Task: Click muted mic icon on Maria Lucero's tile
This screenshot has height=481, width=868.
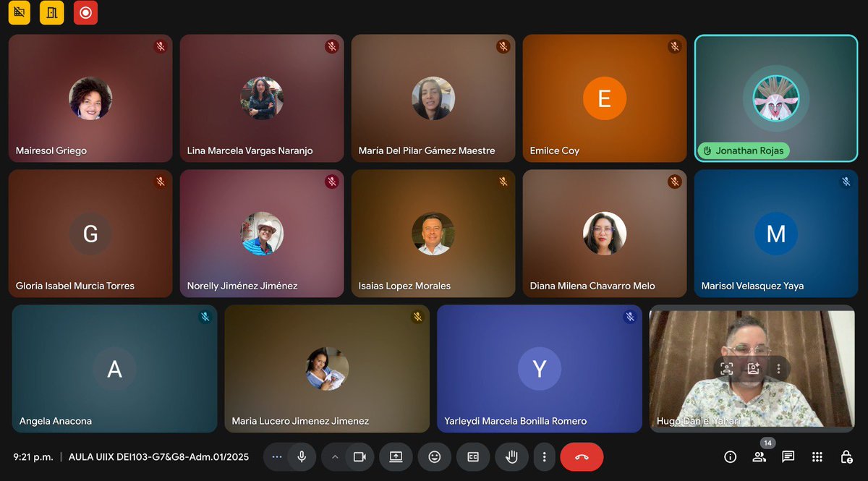Action: coord(417,317)
